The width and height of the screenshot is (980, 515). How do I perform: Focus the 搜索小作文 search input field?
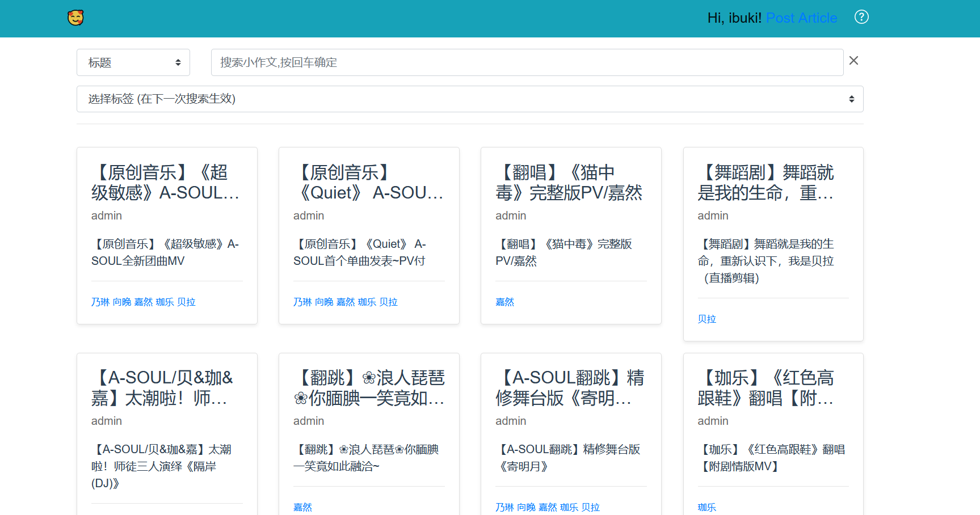point(527,62)
